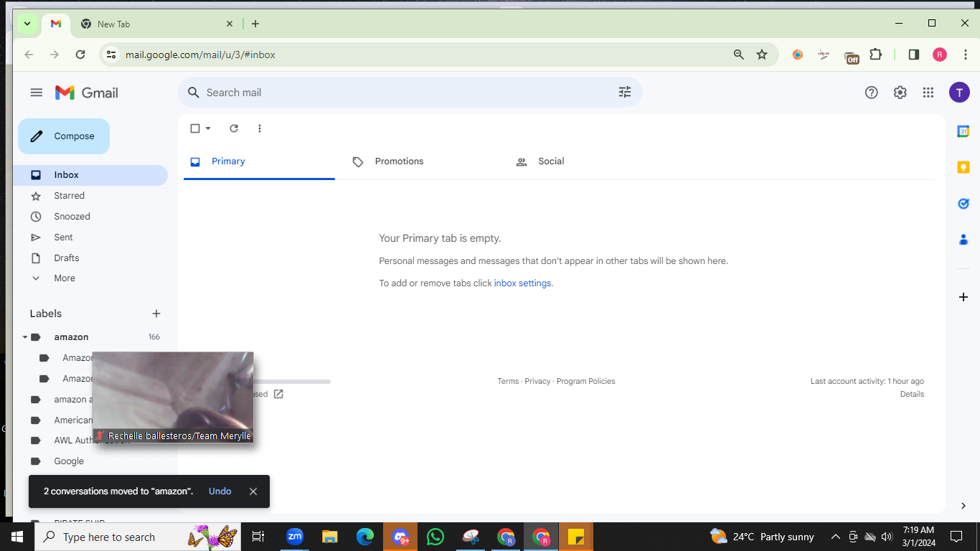This screenshot has height=551, width=980.
Task: Expand the More sidebar section
Action: 90,278
